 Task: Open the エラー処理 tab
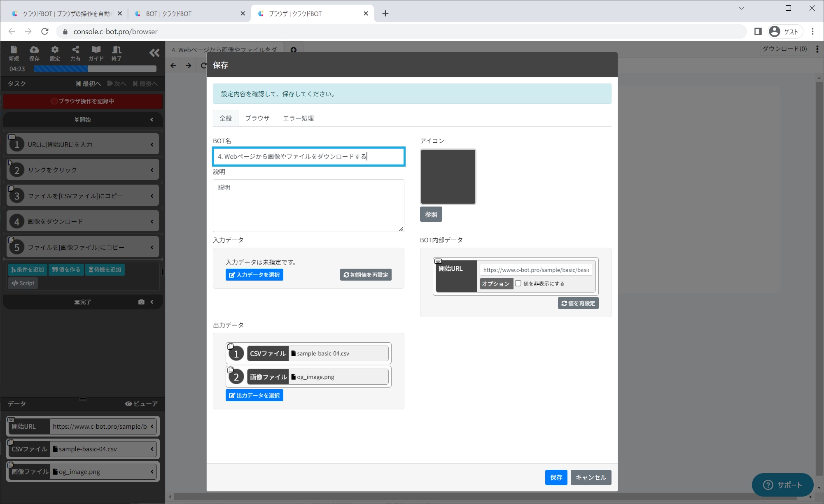point(298,118)
